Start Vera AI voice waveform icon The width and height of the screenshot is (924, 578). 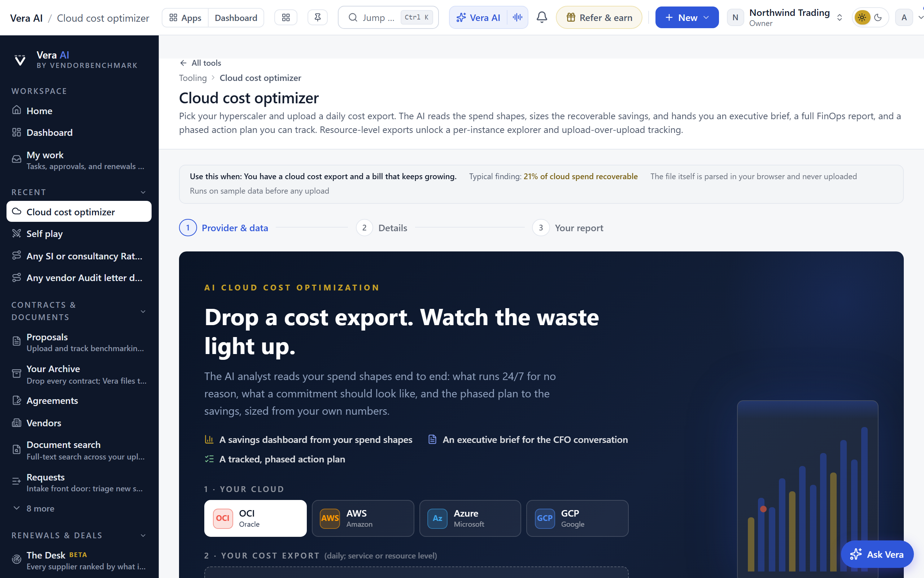pos(517,18)
